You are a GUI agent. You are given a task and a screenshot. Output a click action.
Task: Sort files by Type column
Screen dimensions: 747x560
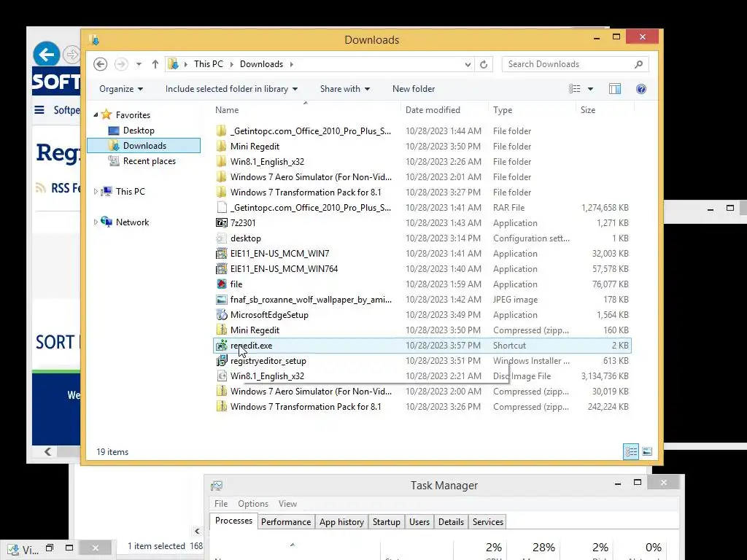[503, 110]
